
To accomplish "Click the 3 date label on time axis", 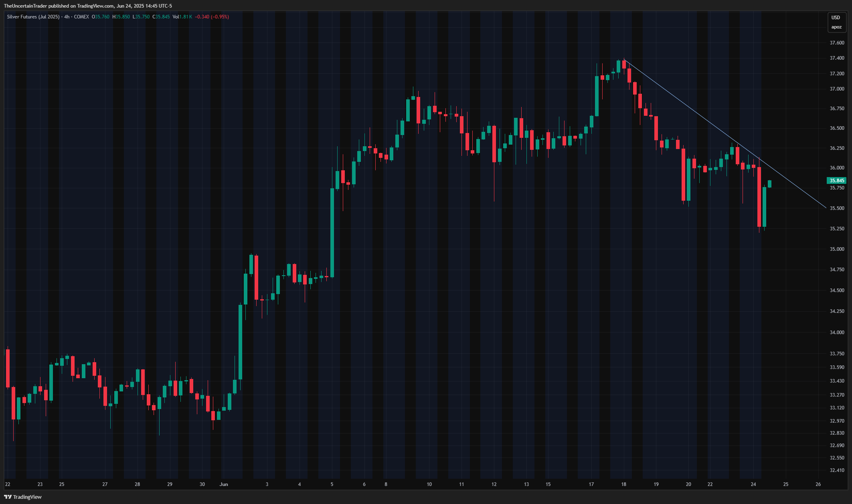I will [267, 484].
